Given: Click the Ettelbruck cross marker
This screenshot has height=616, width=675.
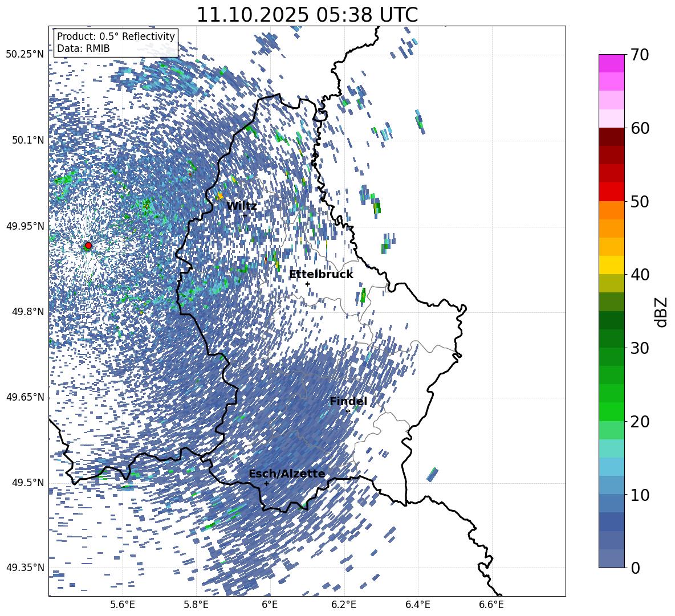Looking at the screenshot, I should click(x=307, y=284).
